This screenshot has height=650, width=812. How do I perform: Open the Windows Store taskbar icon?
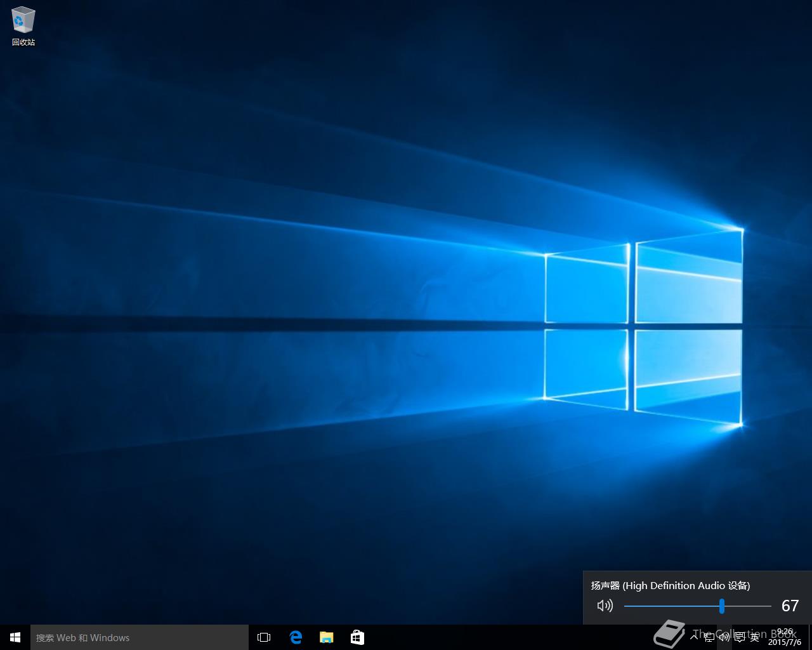click(357, 637)
